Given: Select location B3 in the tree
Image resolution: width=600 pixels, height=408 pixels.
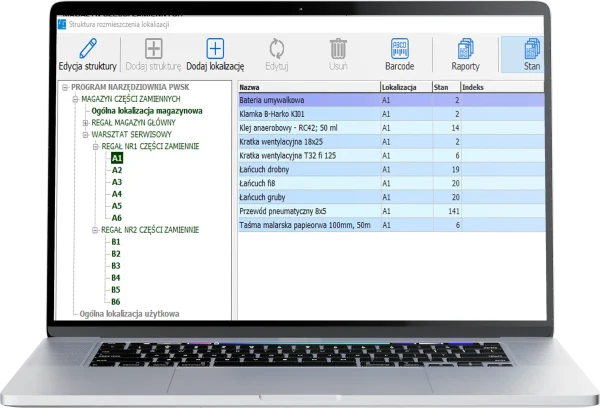Looking at the screenshot, I should [116, 266].
